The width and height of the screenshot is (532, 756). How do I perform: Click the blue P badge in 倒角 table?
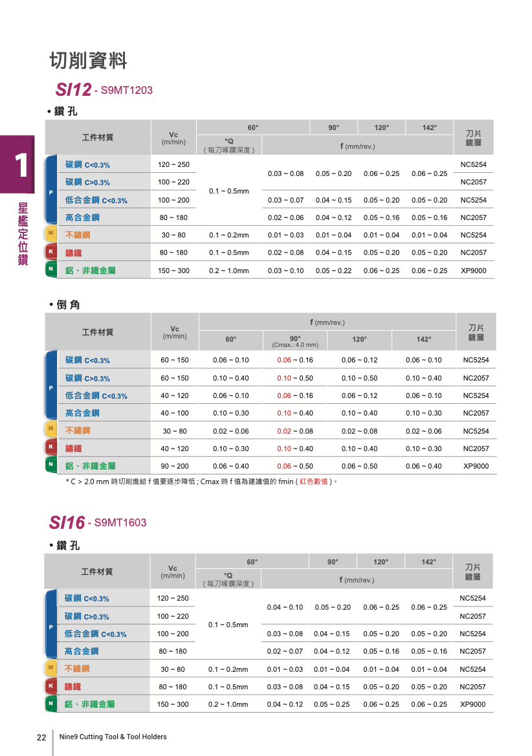50,387
